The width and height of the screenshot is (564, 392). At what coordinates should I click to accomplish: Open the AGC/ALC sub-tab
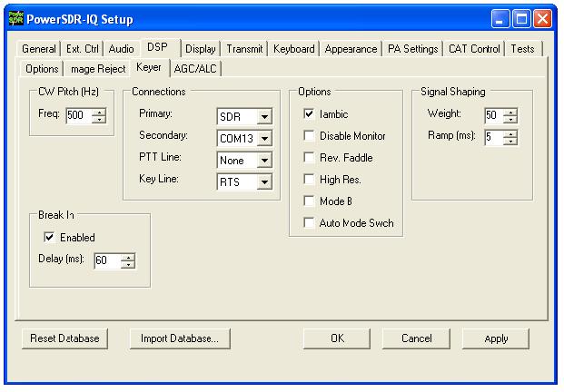click(x=195, y=69)
